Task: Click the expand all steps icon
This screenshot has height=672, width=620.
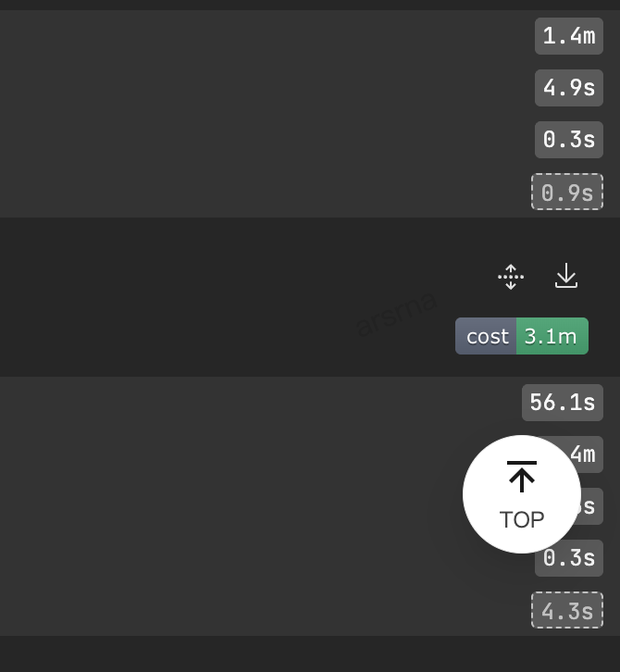Action: tap(511, 277)
